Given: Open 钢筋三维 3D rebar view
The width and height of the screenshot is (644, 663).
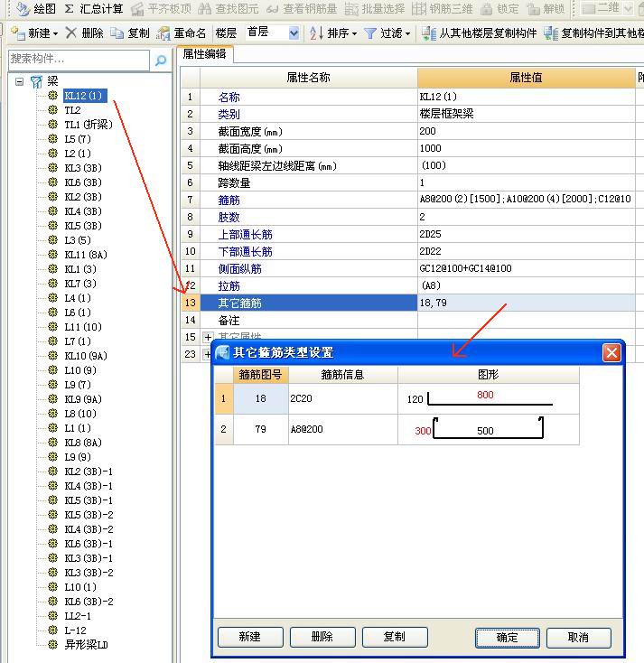Looking at the screenshot, I should 443,8.
